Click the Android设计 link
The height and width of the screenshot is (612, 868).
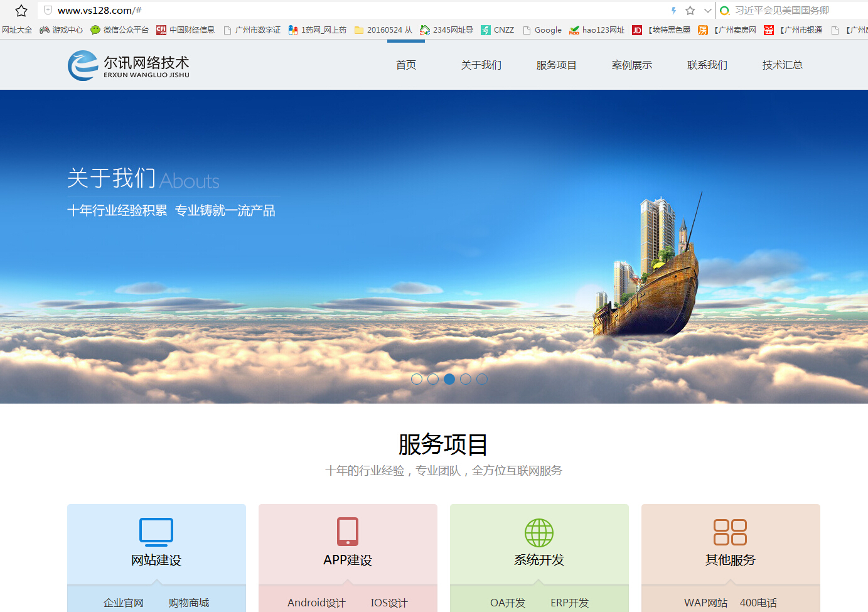(316, 603)
